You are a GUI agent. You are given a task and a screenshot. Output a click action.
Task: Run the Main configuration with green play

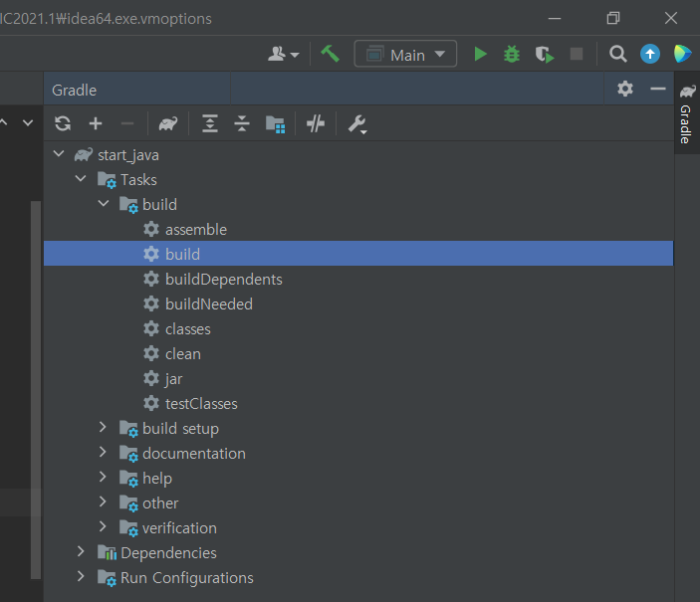(x=480, y=54)
